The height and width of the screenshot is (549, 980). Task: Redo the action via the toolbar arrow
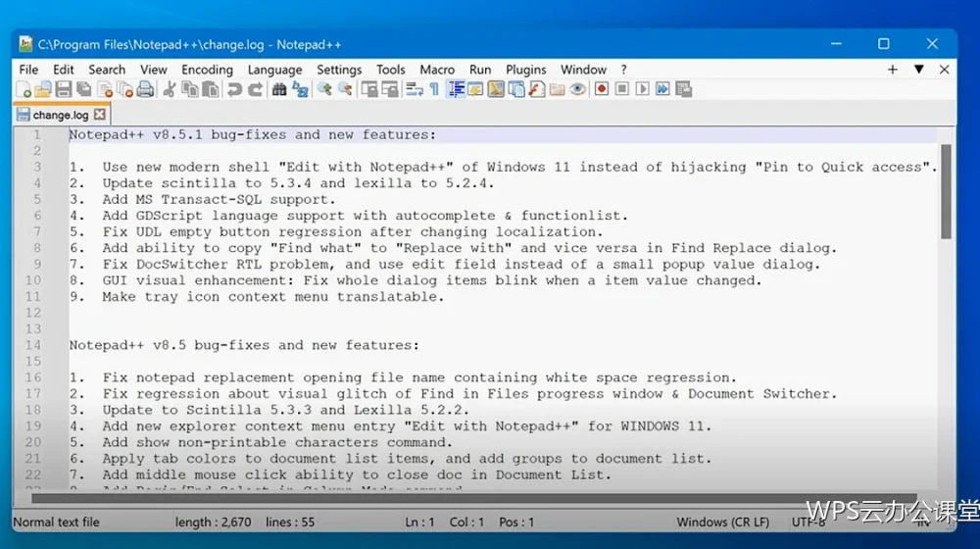255,89
